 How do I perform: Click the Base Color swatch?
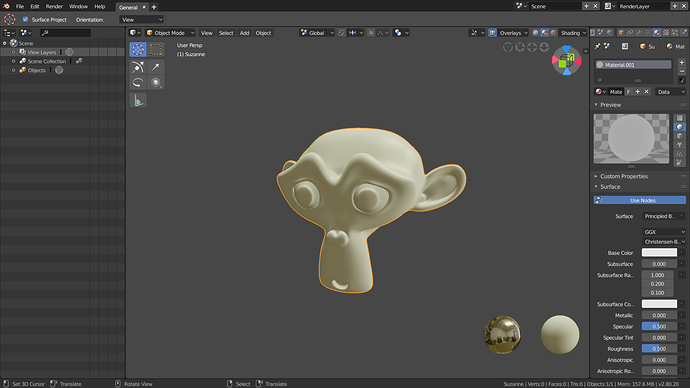tap(659, 253)
